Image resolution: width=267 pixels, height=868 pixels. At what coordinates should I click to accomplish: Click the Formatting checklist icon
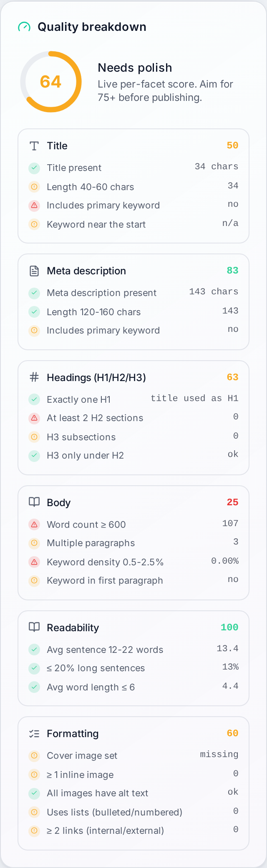(x=34, y=734)
